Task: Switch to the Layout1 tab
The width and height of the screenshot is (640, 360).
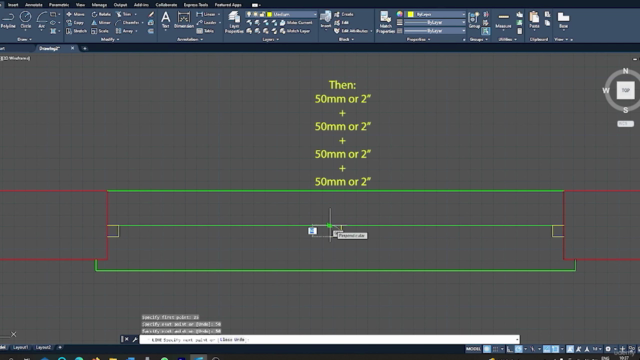Action: click(20, 347)
